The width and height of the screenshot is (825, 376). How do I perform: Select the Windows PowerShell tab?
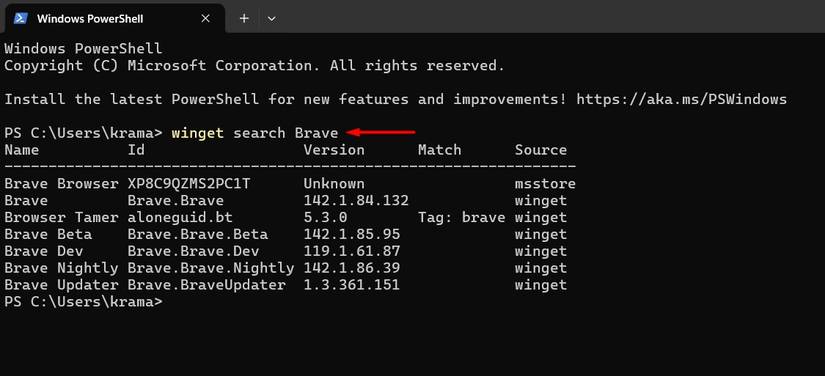point(114,18)
